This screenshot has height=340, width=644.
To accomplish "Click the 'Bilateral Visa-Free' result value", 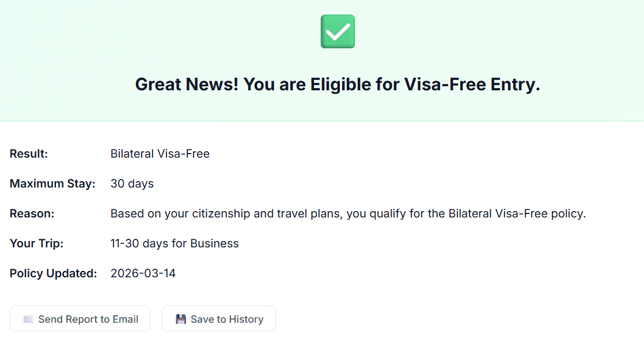I will pos(160,154).
